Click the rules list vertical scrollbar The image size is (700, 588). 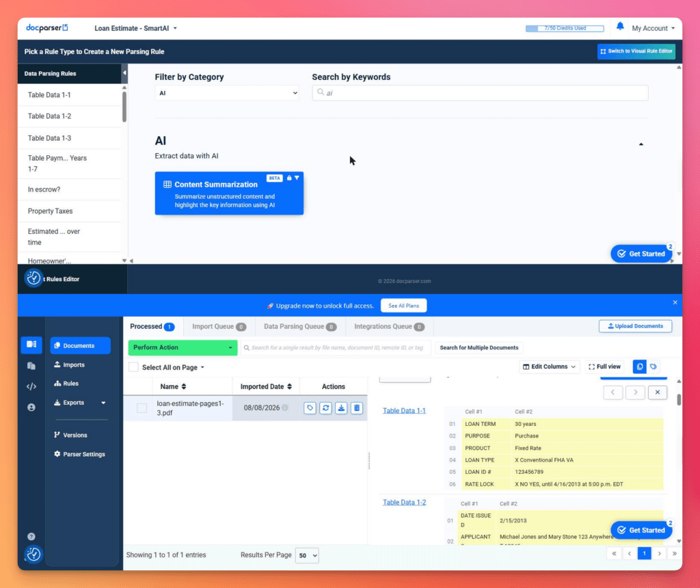pyautogui.click(x=124, y=106)
